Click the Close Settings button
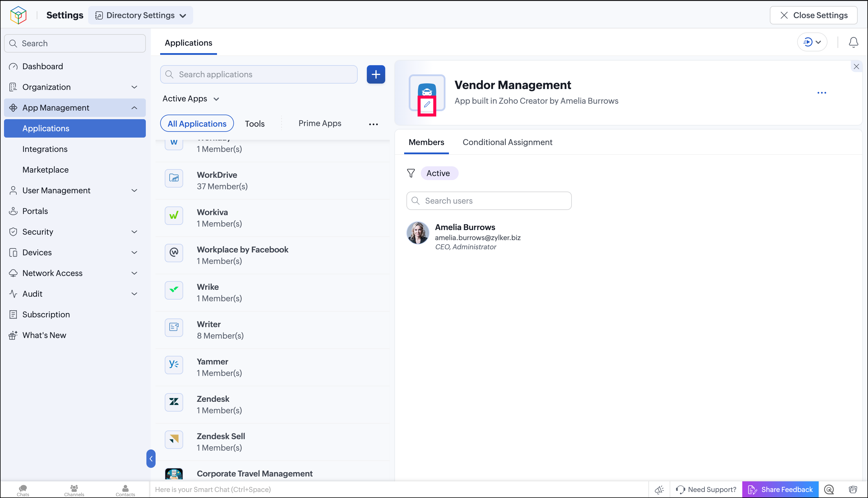The image size is (868, 498). (x=813, y=15)
